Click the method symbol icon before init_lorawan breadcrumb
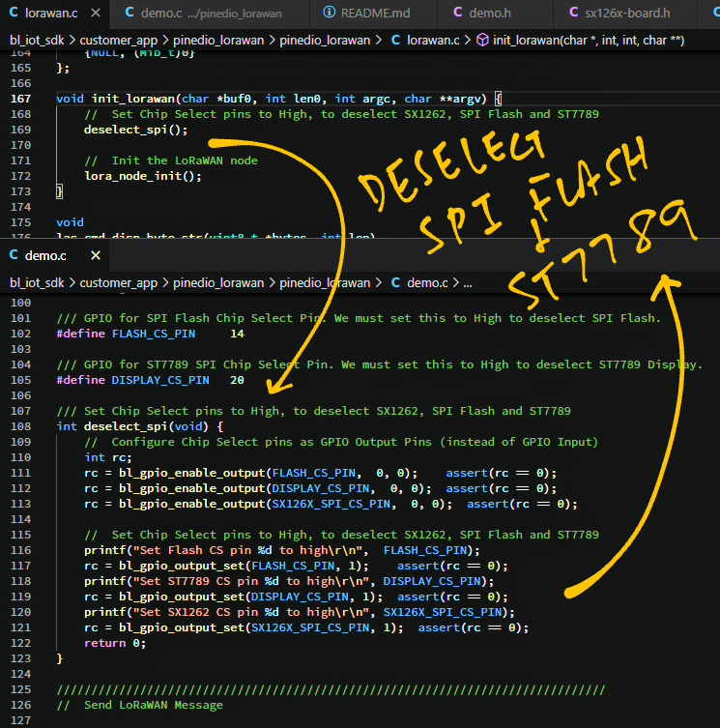720x728 pixels. tap(481, 41)
